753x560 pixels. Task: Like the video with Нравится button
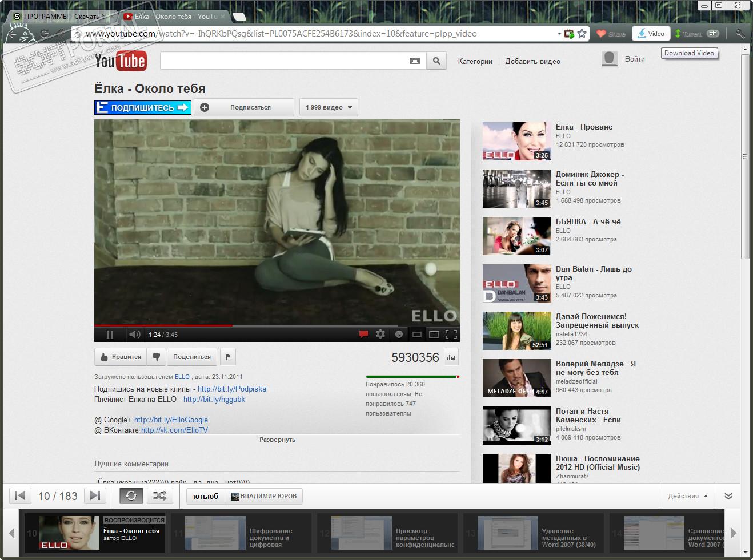[121, 357]
